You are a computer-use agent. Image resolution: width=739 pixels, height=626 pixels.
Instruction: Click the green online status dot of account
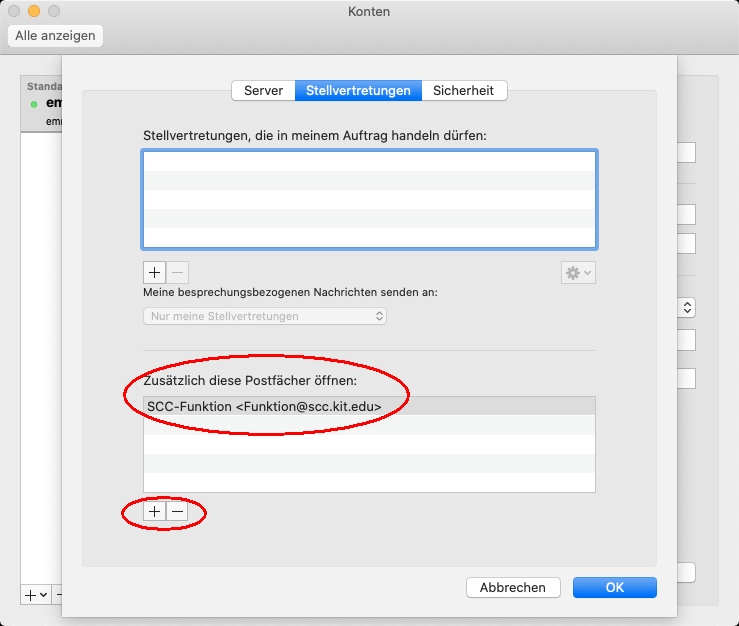pos(34,104)
